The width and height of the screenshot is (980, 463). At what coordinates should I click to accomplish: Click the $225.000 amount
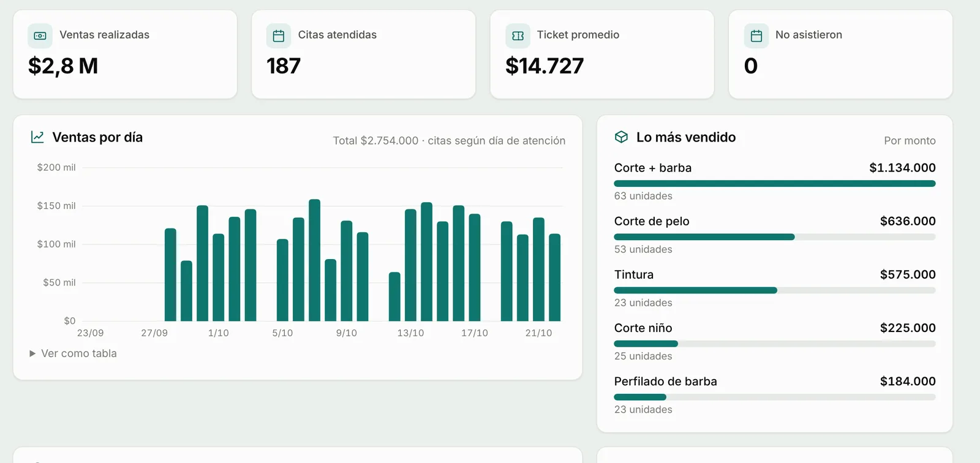908,328
